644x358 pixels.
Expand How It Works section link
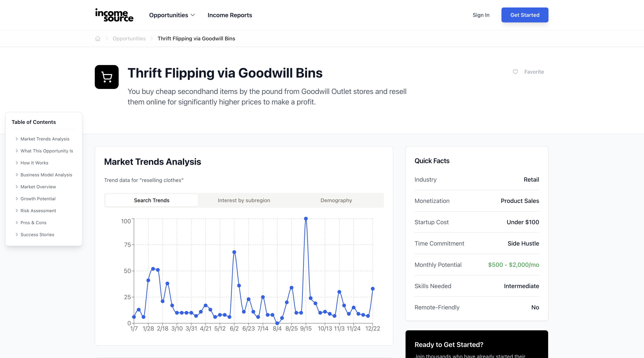(34, 163)
